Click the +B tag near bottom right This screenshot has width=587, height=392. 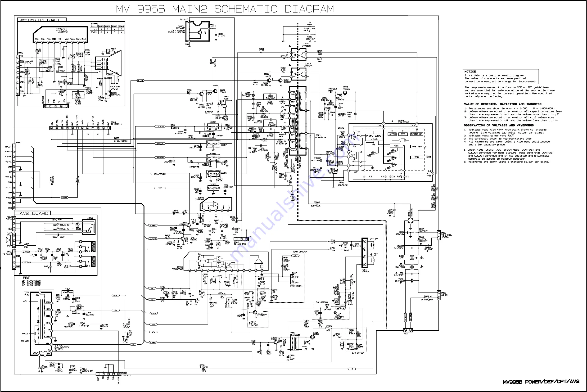(x=352, y=369)
